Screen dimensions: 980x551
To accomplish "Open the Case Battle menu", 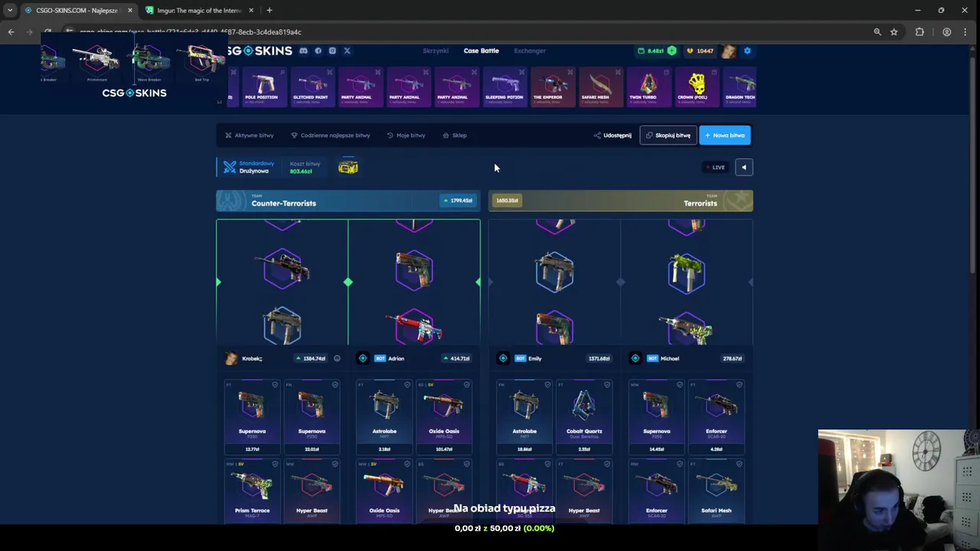I will coord(481,51).
